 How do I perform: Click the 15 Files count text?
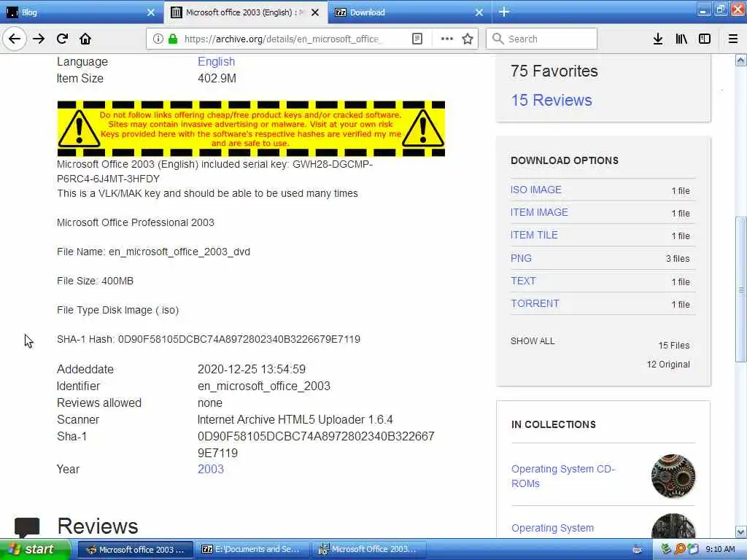(x=673, y=345)
